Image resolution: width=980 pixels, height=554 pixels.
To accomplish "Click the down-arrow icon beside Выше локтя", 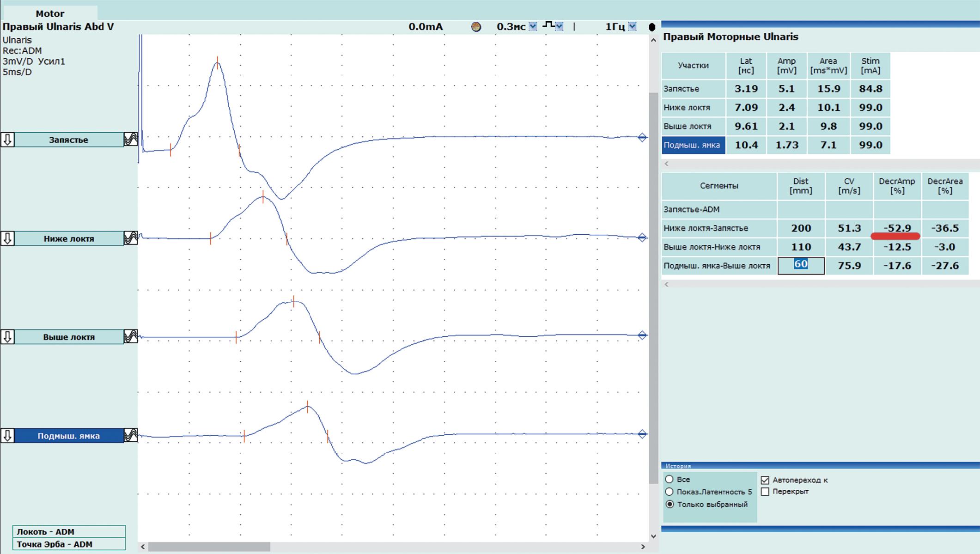I will click(x=7, y=337).
